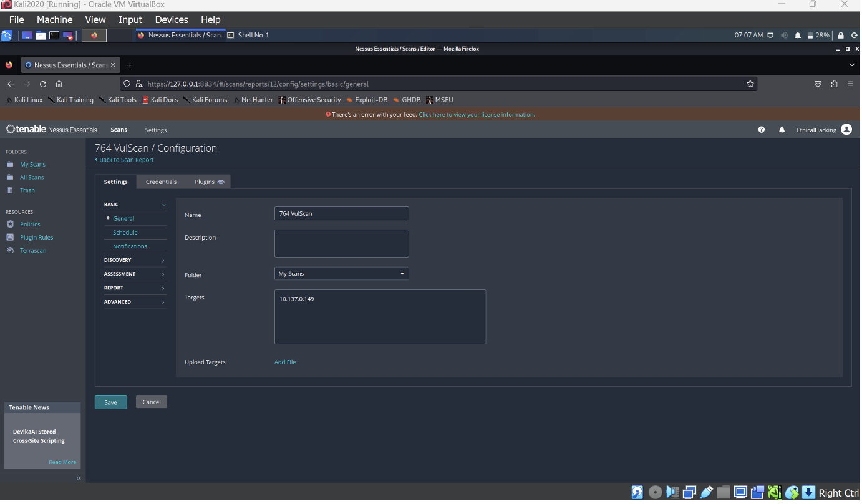Open Nessus notifications bell in header

pyautogui.click(x=782, y=130)
